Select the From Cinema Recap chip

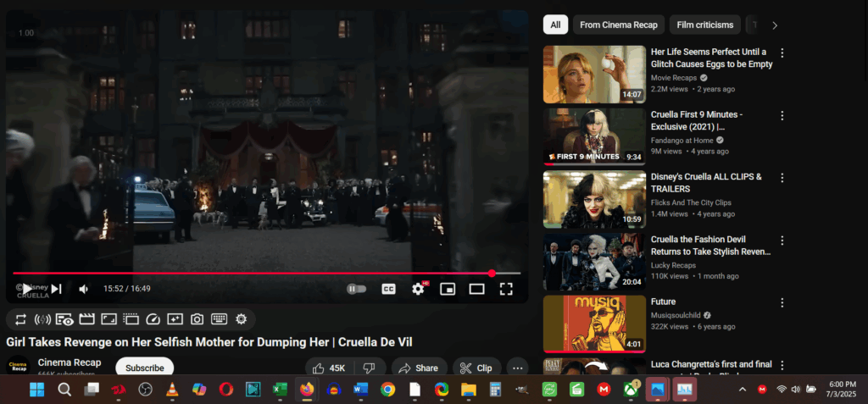point(618,25)
